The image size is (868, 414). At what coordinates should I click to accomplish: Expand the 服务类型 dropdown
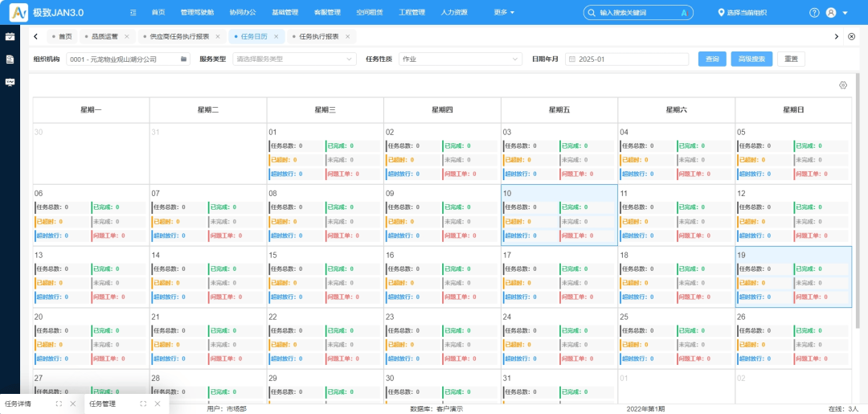294,59
